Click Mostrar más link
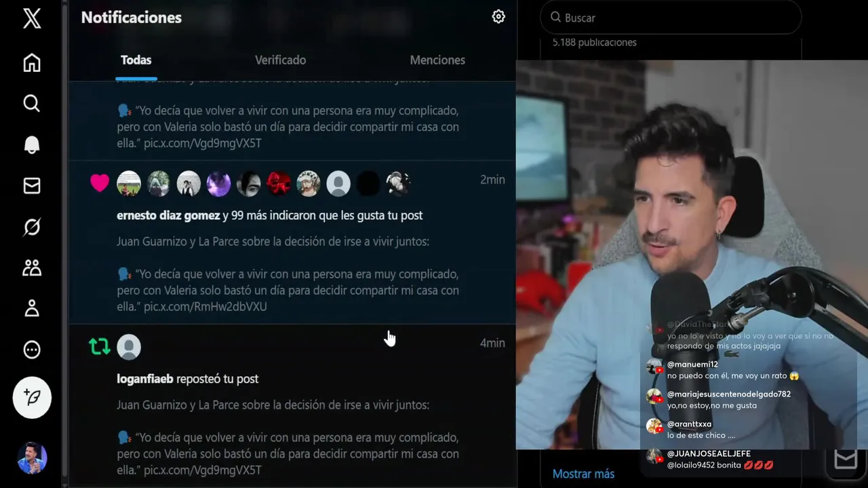The image size is (868, 488). (x=583, y=474)
